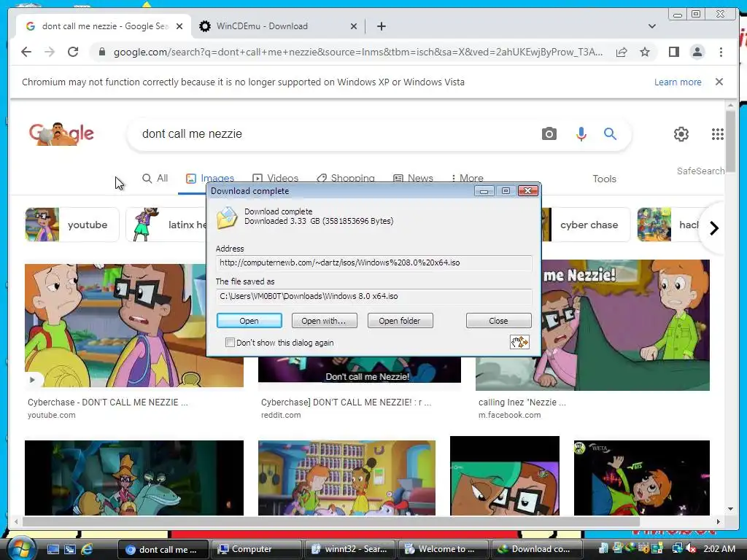Click the dialog's download Address field
747x560 pixels.
click(374, 262)
